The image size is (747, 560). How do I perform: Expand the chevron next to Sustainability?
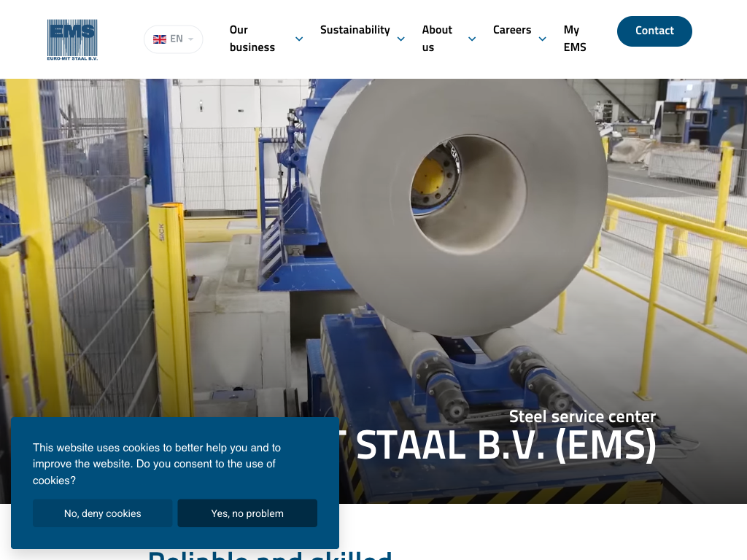point(401,39)
